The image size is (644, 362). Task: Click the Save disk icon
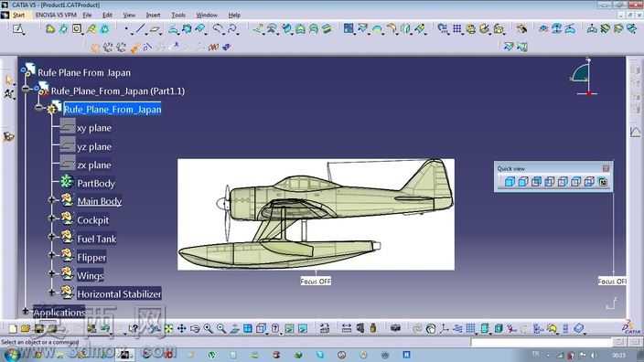tap(39, 328)
